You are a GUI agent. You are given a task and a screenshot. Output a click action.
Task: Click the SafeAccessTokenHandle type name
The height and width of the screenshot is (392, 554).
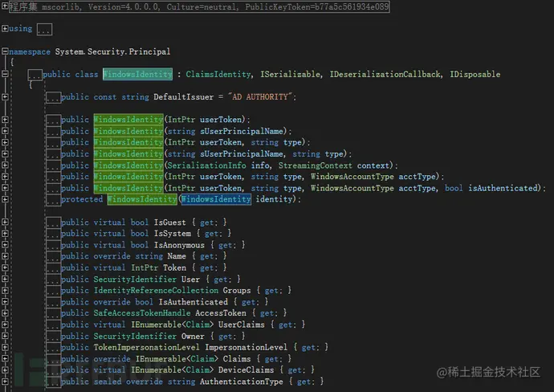point(142,313)
